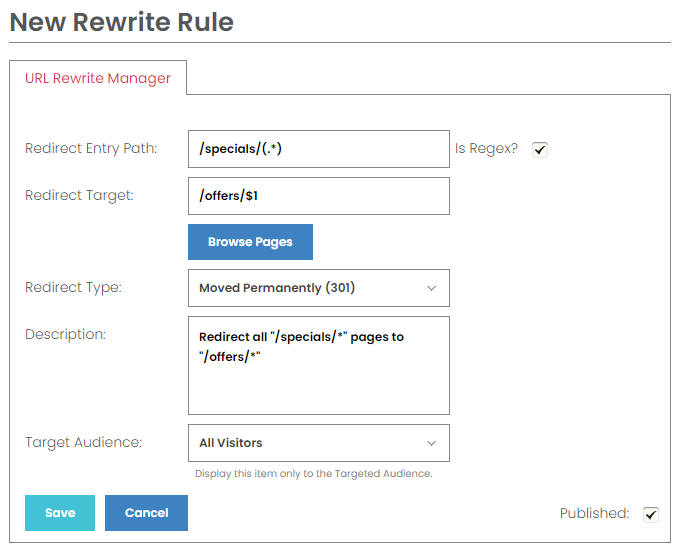The height and width of the screenshot is (549, 679).
Task: Click the Redirect Type: label
Action: coord(74,287)
